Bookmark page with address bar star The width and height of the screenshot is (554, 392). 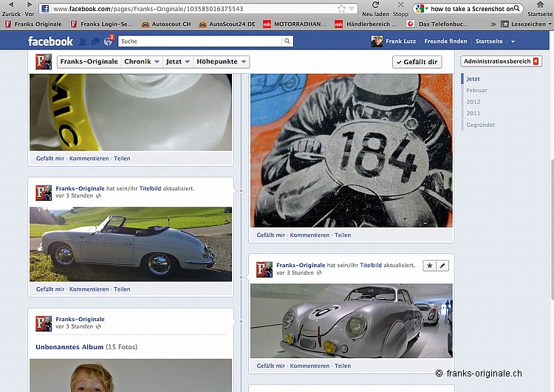(341, 9)
